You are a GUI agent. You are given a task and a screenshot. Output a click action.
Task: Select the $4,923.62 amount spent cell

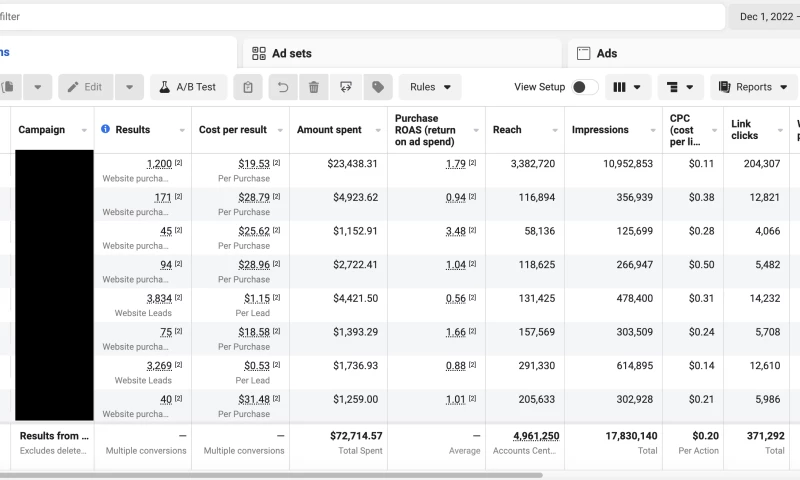(x=356, y=197)
